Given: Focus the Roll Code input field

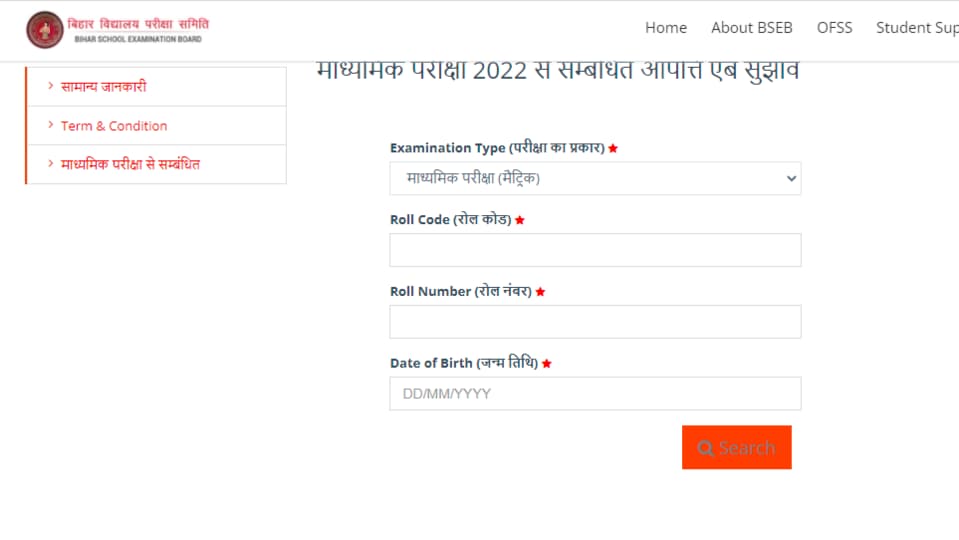Looking at the screenshot, I should (x=595, y=250).
